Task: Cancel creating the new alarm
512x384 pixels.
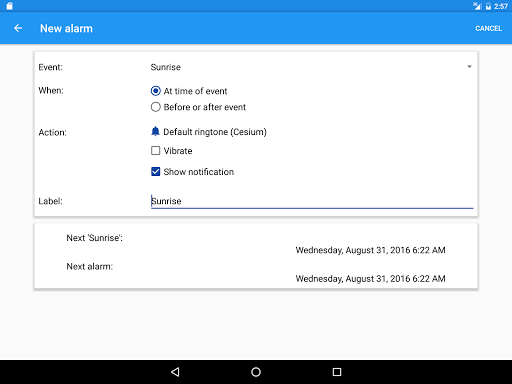Action: [x=488, y=28]
